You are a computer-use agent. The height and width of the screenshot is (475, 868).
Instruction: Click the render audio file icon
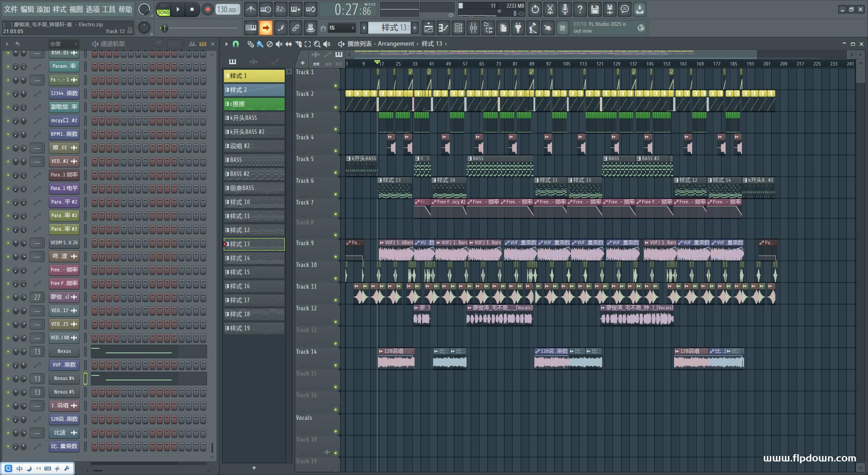[x=610, y=9]
